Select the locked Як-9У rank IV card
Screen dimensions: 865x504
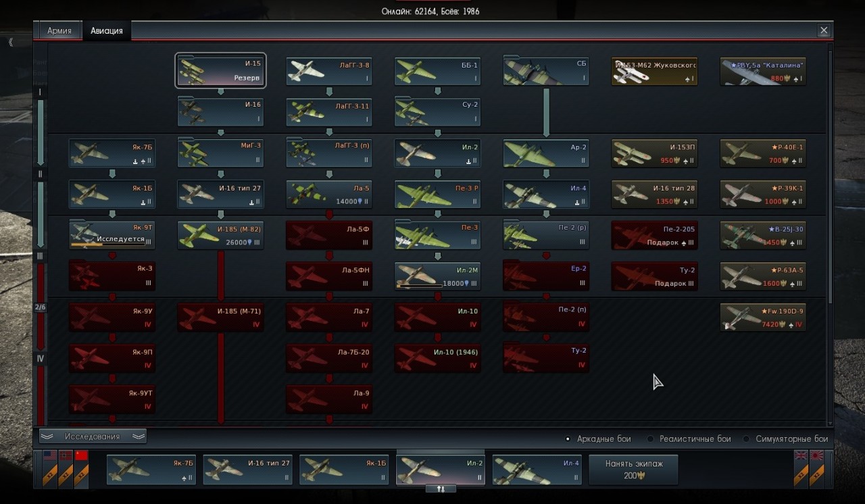(112, 317)
